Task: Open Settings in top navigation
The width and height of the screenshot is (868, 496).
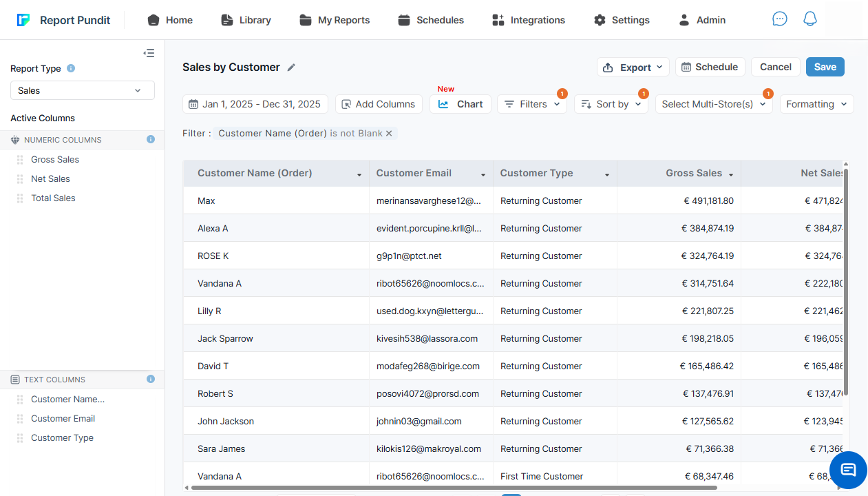Action: point(622,20)
